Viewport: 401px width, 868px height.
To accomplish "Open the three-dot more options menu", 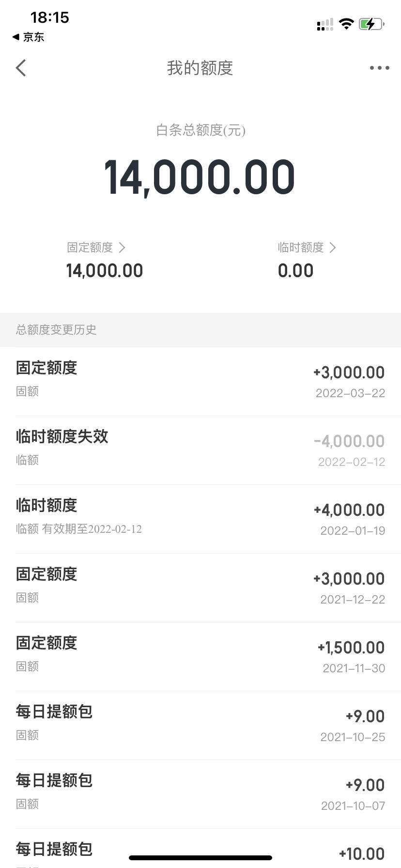I will point(379,68).
